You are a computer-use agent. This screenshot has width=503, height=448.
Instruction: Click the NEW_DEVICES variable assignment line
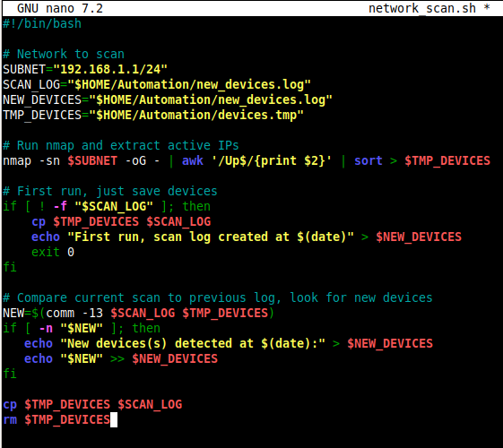point(168,99)
